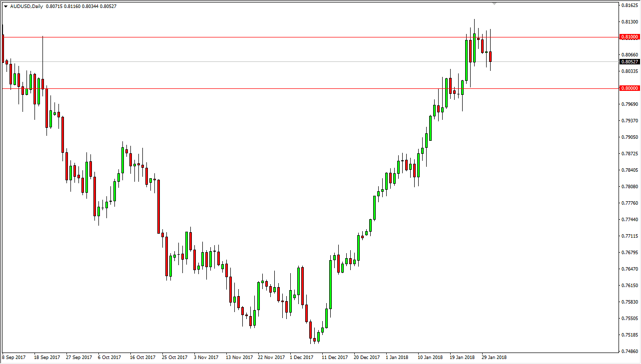Select the red horizontal line at 0.81000
This screenshot has height=364, width=641.
(310, 37)
